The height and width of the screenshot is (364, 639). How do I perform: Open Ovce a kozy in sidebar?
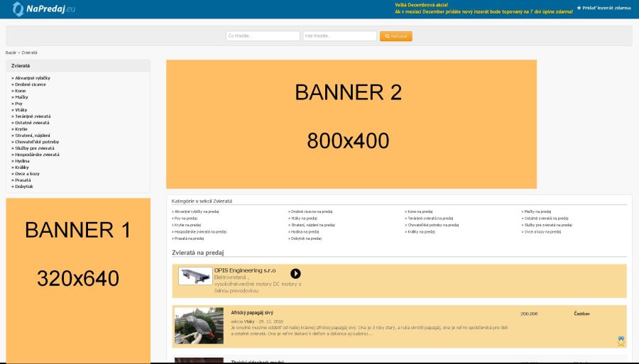click(x=27, y=173)
